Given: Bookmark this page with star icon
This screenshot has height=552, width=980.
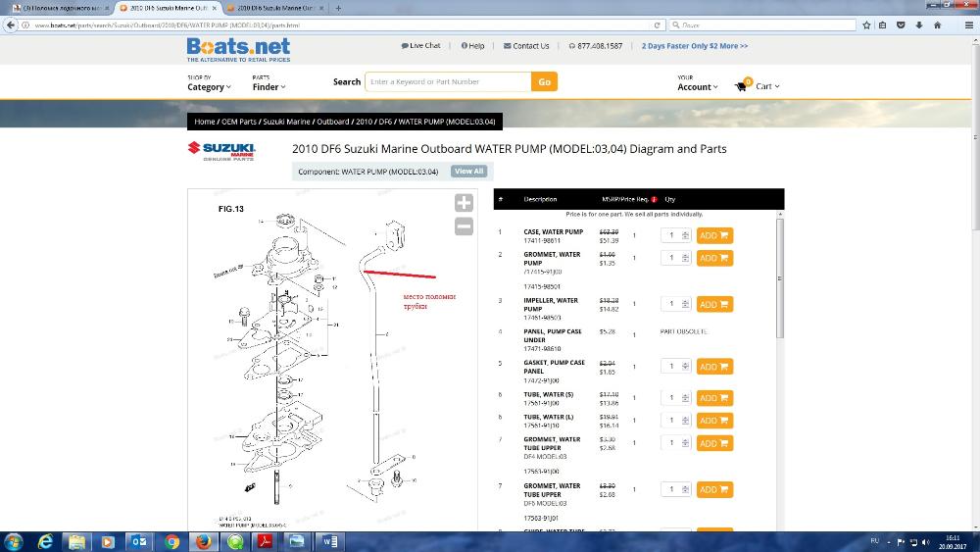Looking at the screenshot, I should [x=866, y=25].
